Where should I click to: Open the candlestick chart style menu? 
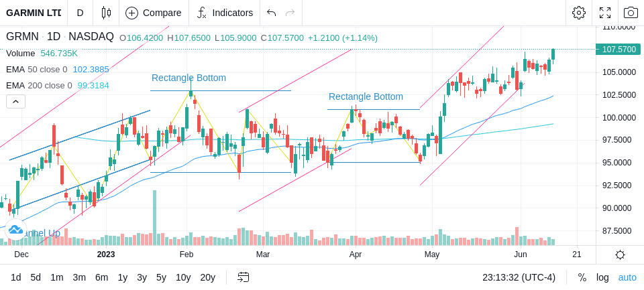point(106,13)
